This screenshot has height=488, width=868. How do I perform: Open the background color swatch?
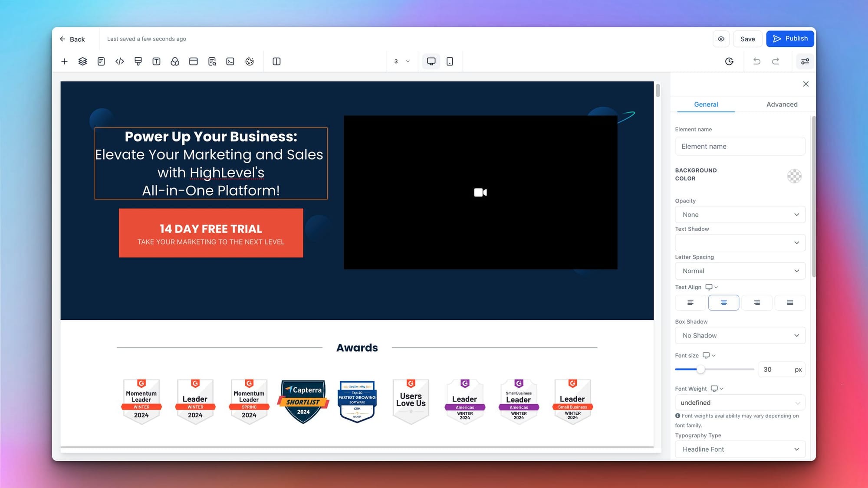coord(794,176)
